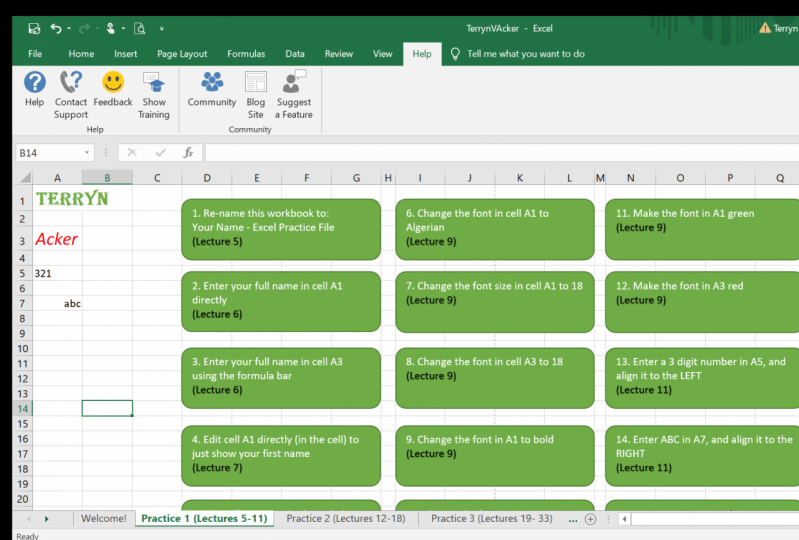Select Practice 1 (Lectures 5-11) sheet tab
Image resolution: width=799 pixels, height=540 pixels.
click(204, 519)
